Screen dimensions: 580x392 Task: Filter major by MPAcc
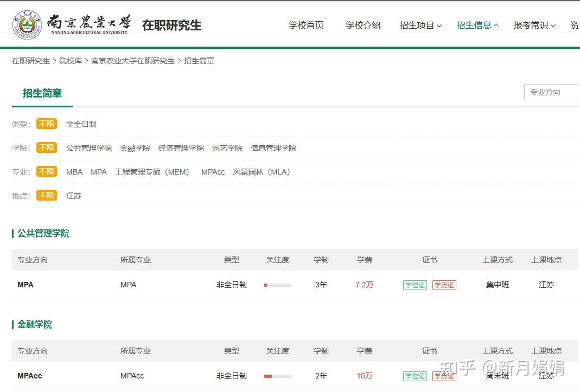point(213,172)
